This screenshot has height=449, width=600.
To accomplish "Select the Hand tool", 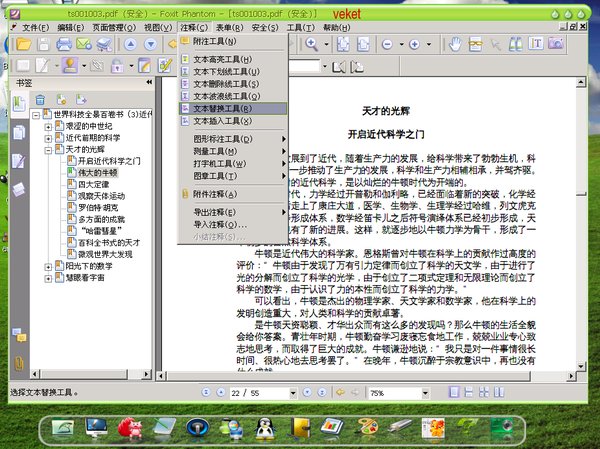I will pos(455,44).
